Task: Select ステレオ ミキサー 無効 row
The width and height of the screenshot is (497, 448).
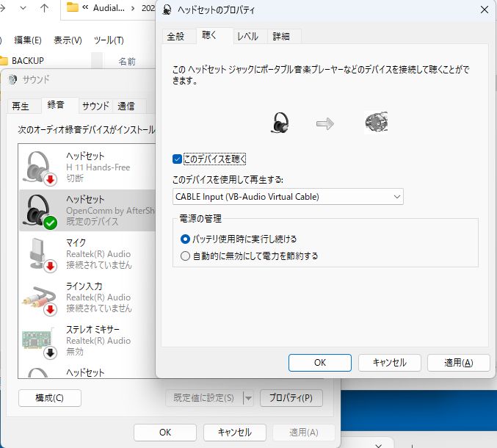Action: click(87, 342)
